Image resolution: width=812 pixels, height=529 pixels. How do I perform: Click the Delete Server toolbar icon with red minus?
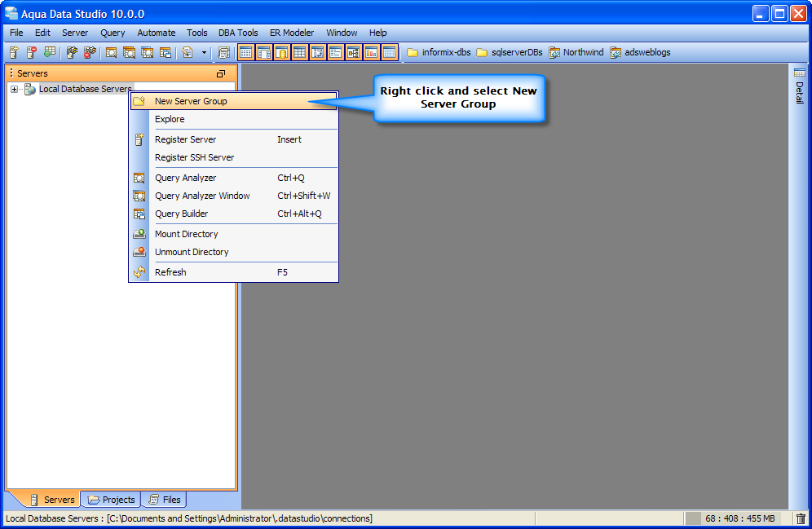[32, 52]
